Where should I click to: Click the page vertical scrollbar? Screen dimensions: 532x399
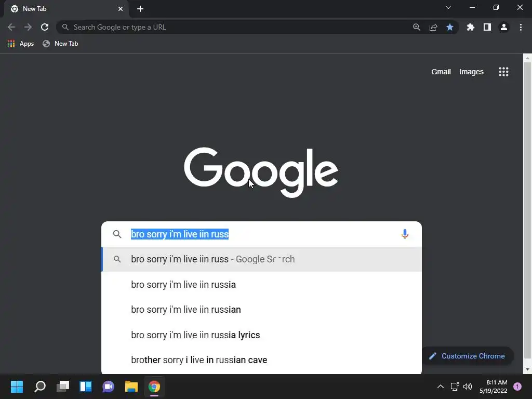coord(527,211)
